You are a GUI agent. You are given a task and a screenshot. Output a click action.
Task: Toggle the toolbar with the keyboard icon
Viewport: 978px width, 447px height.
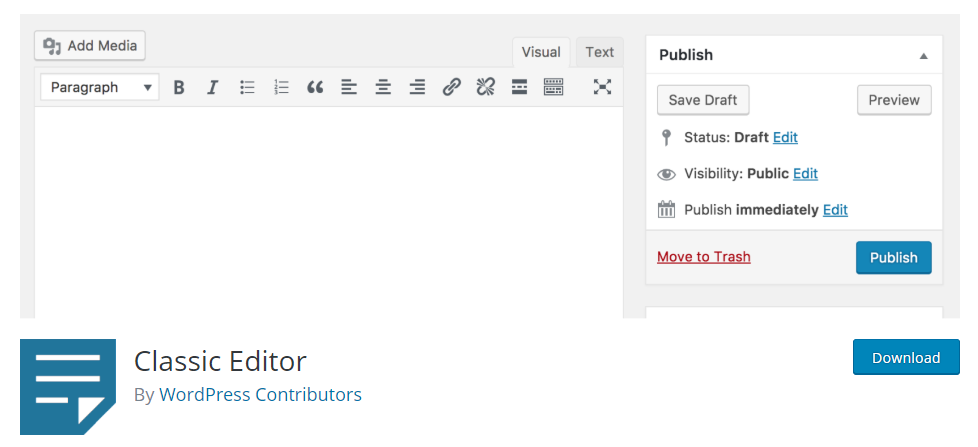[553, 88]
